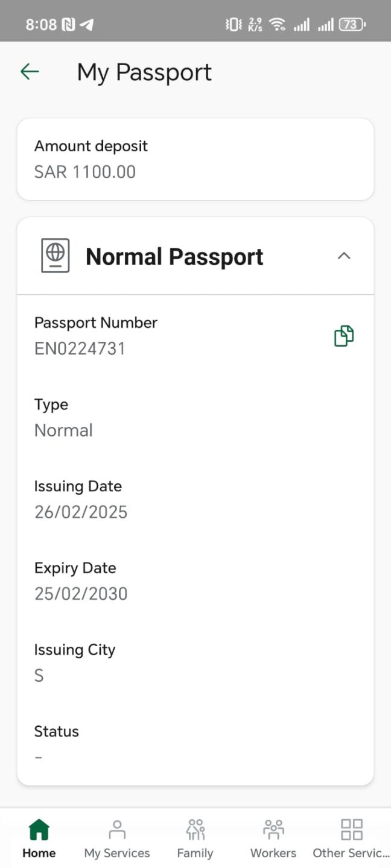The image size is (391, 868).
Task: Tap the Other Services grid icon
Action: coord(351,829)
